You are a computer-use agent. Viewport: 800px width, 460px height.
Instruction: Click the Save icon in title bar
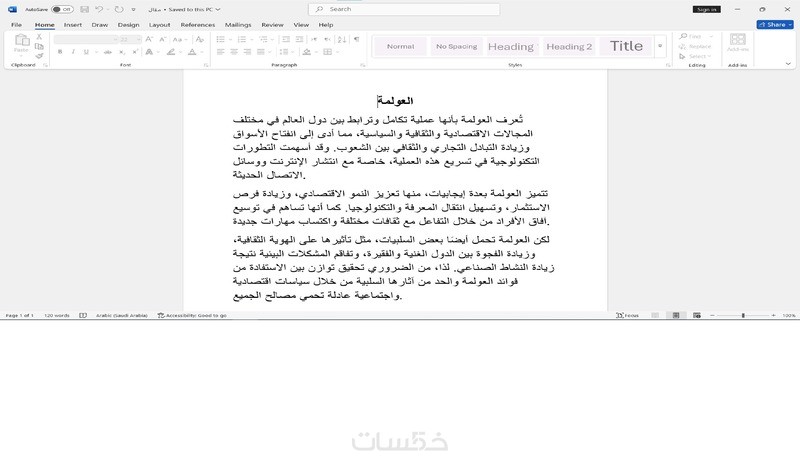click(85, 9)
